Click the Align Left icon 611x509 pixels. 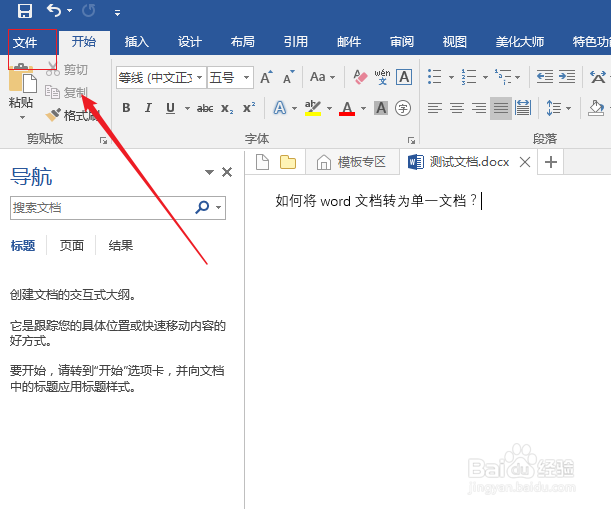tap(434, 108)
